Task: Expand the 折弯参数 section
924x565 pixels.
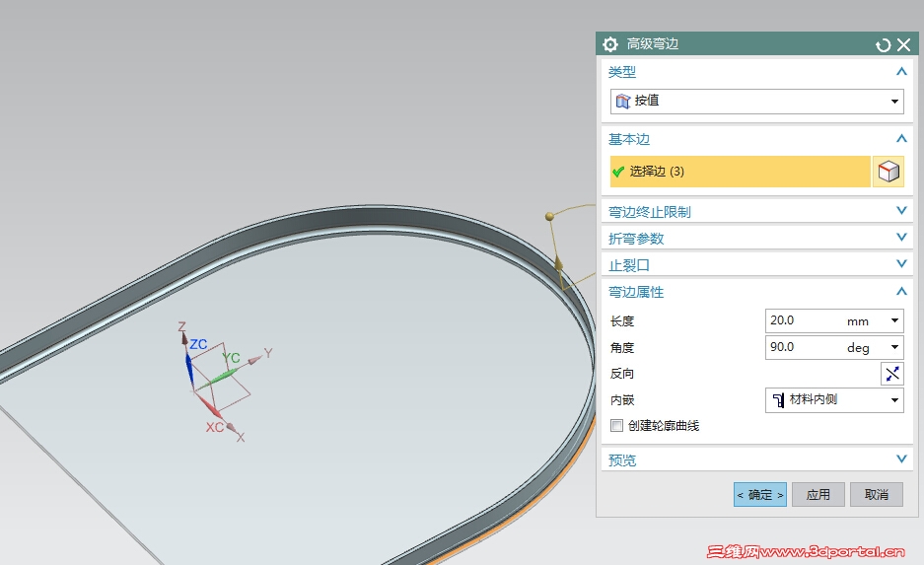Action: coord(901,237)
